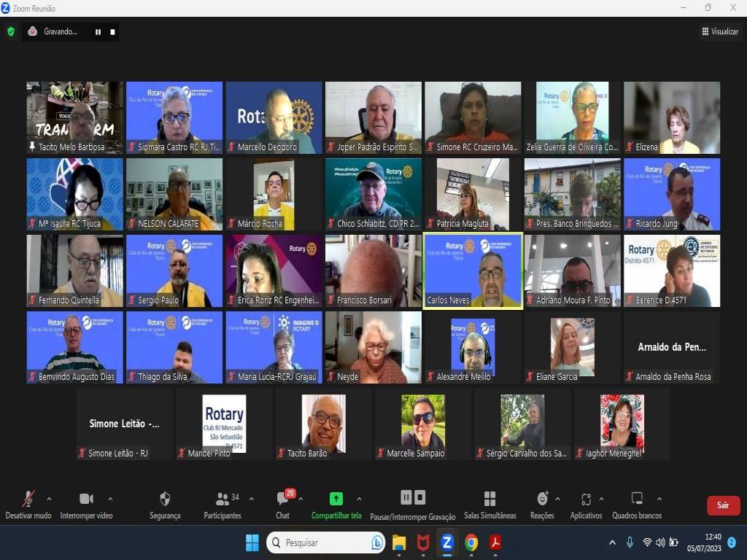
Task: Toggle camera with Interromper vídeo
Action: 86,499
